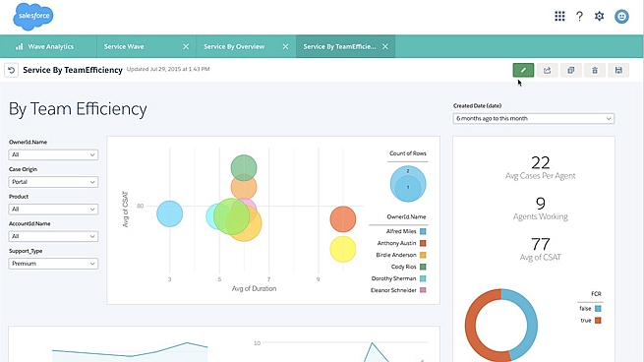Switch to the Service Wave tab

point(146,46)
